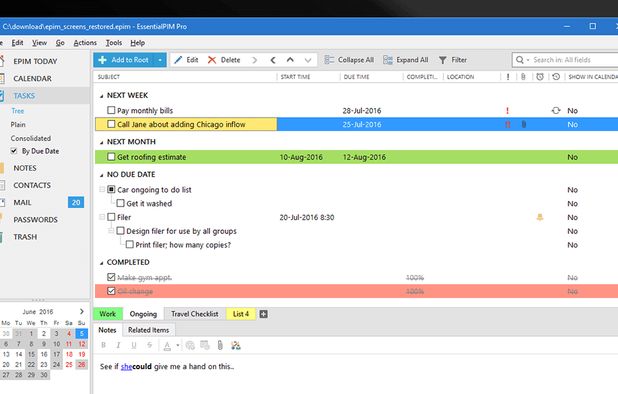This screenshot has width=618, height=394.
Task: Sort by the priority exclamation column header
Action: coord(508,77)
